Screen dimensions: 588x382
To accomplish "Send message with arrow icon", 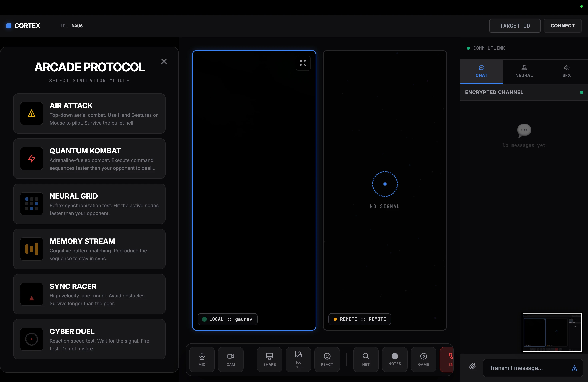I will click(574, 368).
